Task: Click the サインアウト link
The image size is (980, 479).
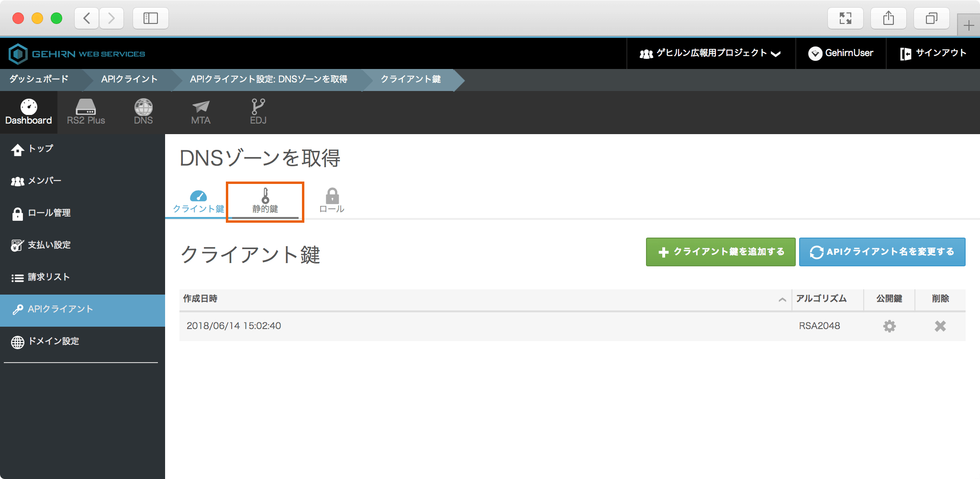Action: coord(933,53)
